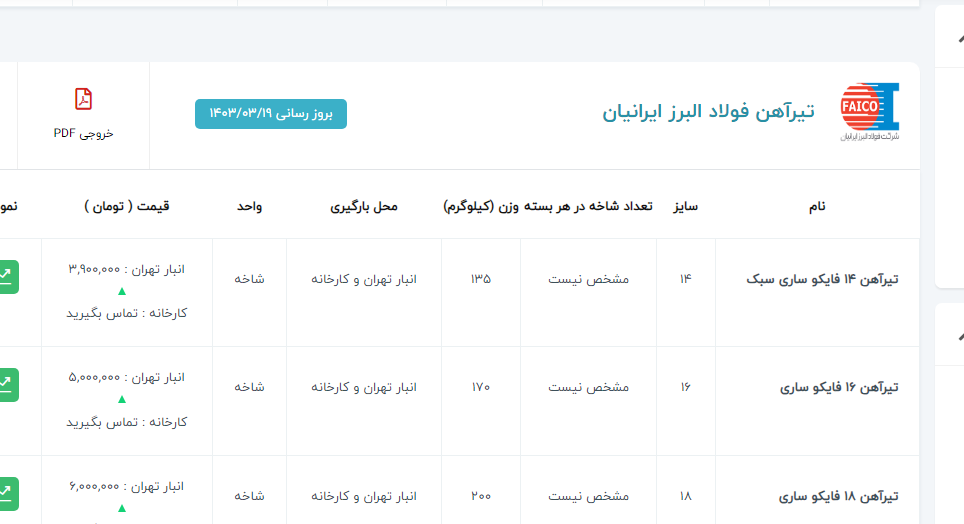Click the نام column header
Screen dimensions: 964x524
pyautogui.click(x=817, y=206)
